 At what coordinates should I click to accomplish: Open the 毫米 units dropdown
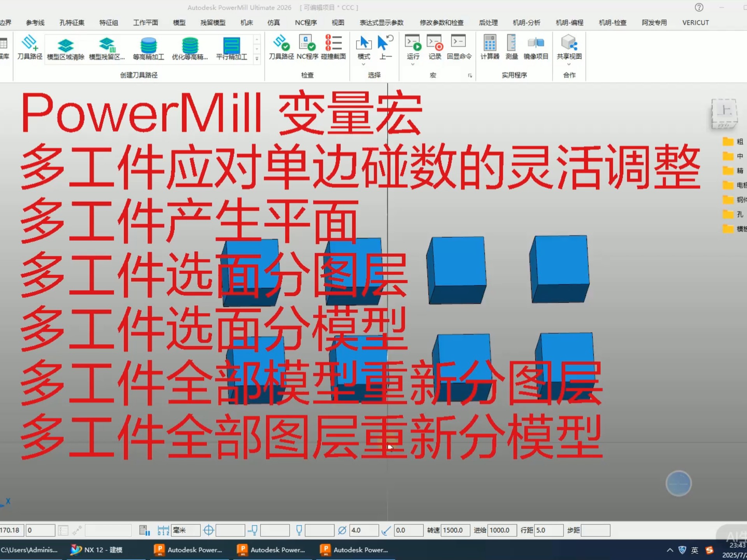186,530
